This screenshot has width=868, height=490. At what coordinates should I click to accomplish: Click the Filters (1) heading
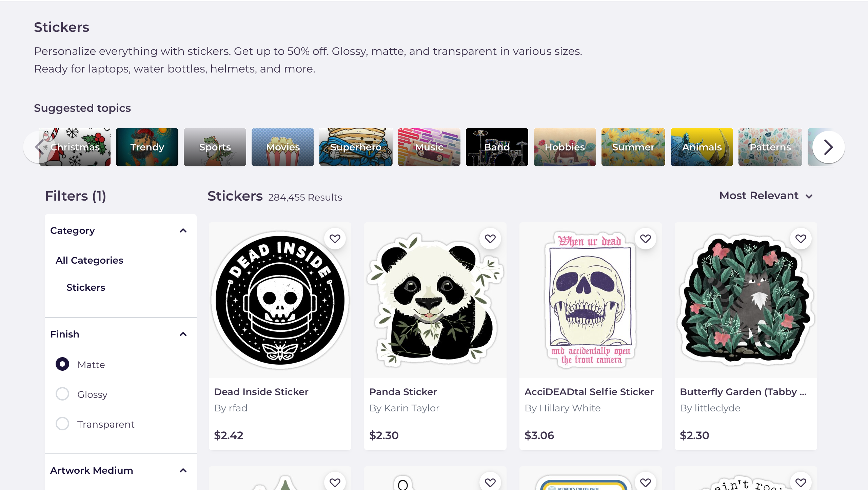[x=76, y=196]
